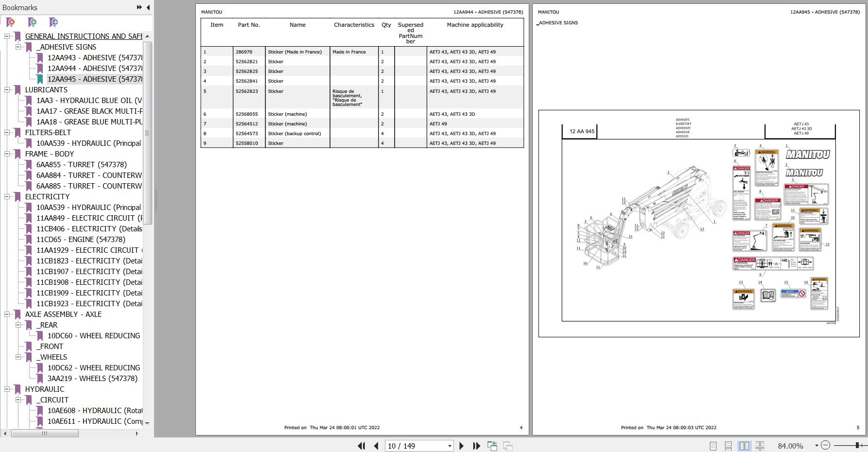Switch to single page view
The width and height of the screenshot is (868, 452).
(x=713, y=446)
